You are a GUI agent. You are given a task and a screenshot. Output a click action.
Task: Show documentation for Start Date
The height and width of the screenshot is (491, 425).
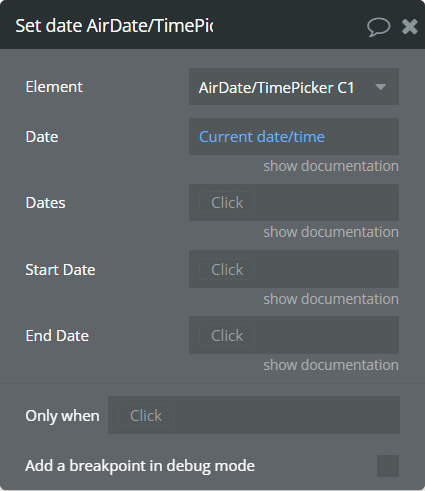[331, 299]
